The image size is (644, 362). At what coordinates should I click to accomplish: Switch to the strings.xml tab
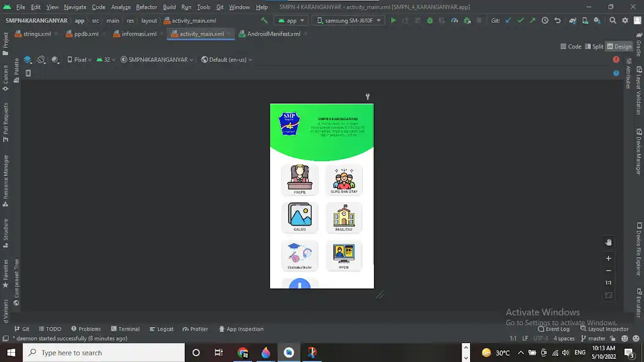point(37,34)
